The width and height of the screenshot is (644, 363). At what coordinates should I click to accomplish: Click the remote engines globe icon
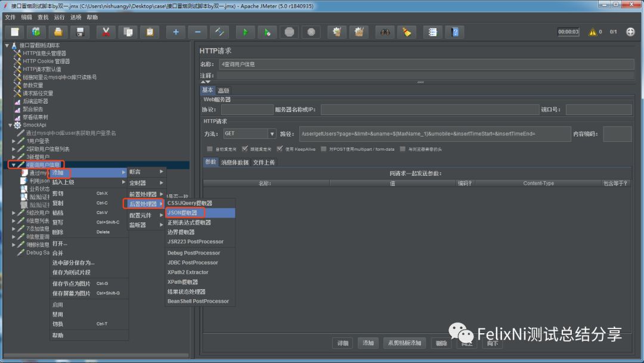click(x=630, y=32)
